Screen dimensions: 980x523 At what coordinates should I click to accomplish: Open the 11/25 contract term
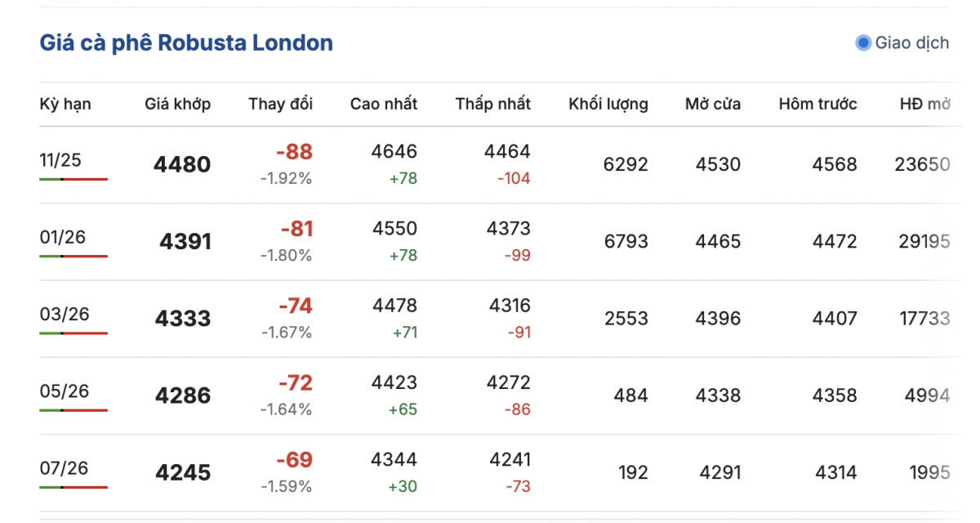(60, 159)
